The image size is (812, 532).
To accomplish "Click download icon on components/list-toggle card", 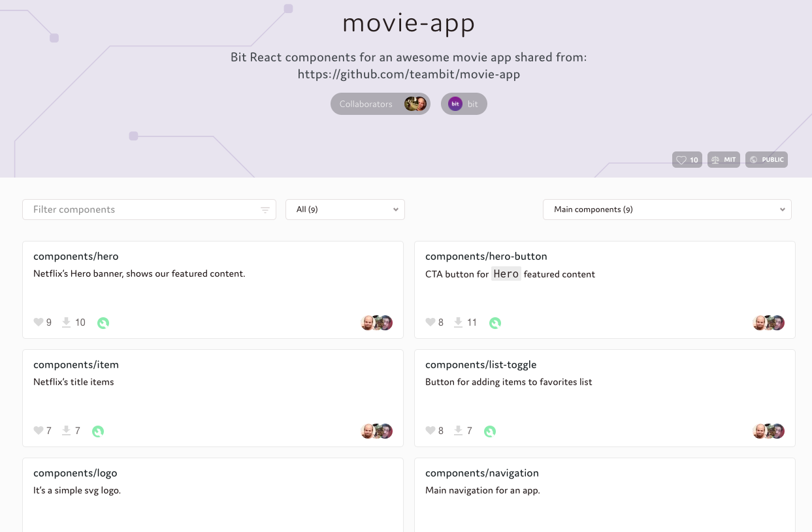I will click(458, 431).
